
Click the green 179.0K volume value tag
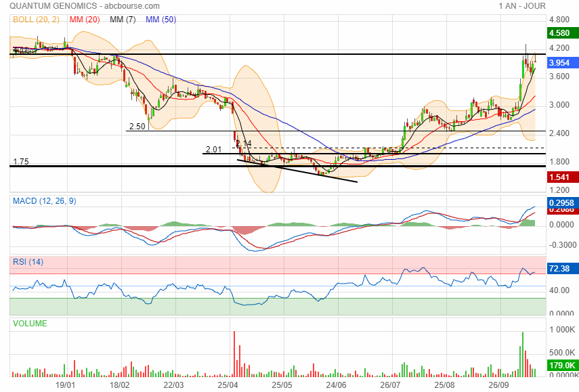(562, 366)
